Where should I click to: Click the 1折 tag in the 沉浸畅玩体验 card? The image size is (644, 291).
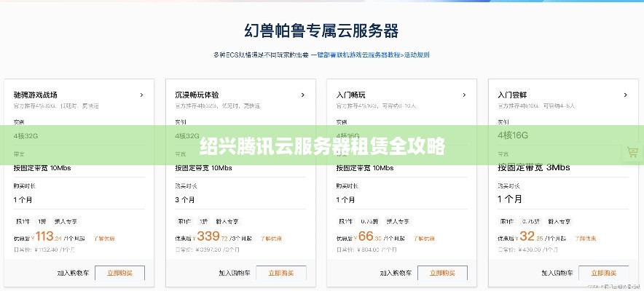pos(204,221)
